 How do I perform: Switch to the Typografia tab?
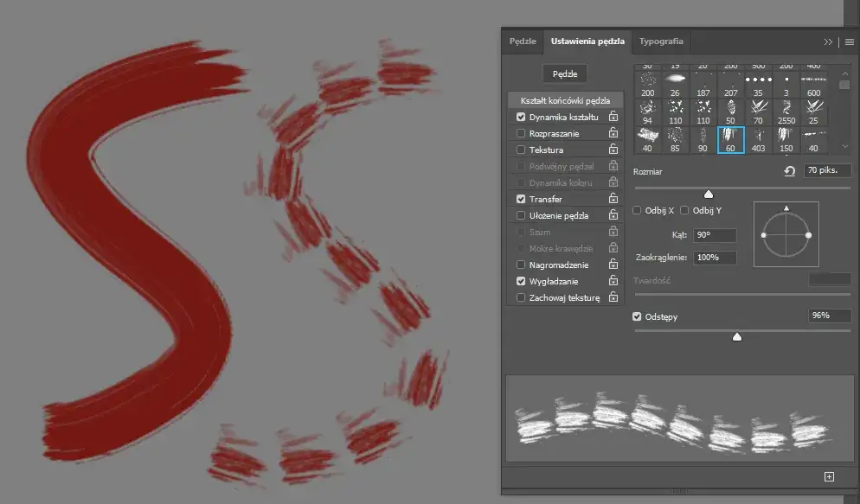pos(661,41)
